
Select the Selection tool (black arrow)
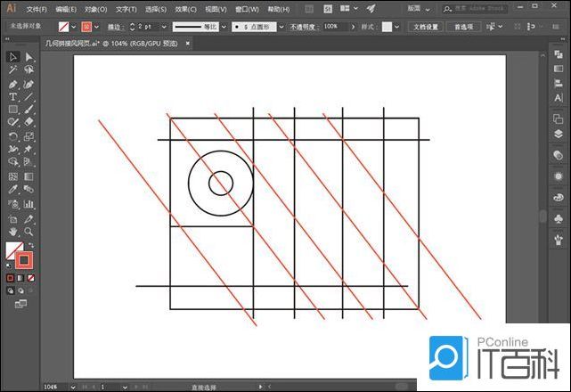[13, 57]
